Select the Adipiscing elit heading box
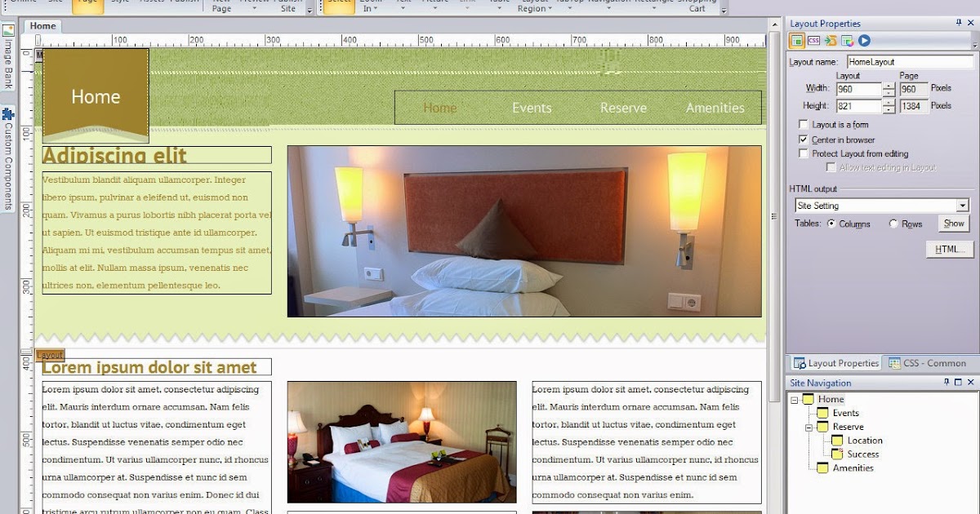 pos(157,155)
